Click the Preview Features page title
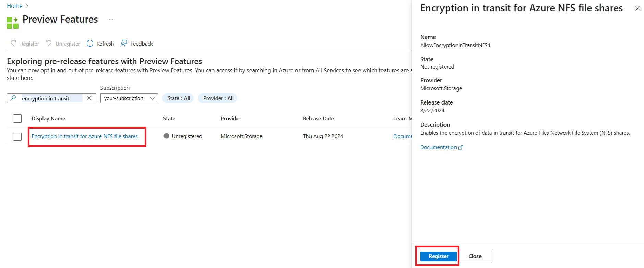This screenshot has width=644, height=268. 60,19
